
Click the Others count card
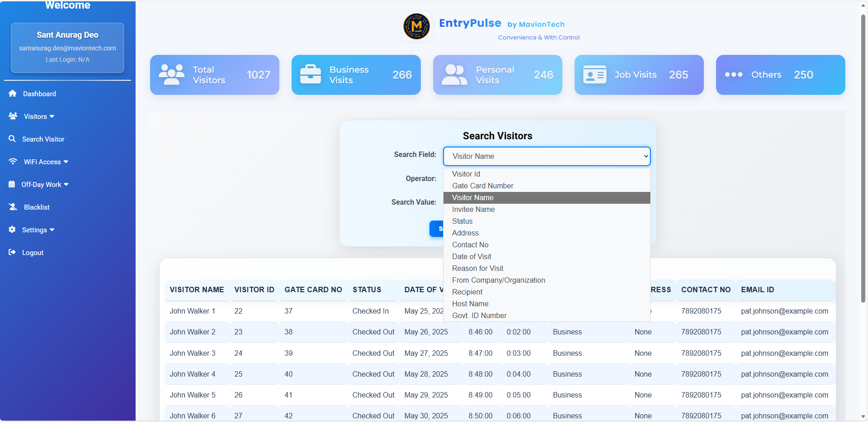tap(780, 75)
